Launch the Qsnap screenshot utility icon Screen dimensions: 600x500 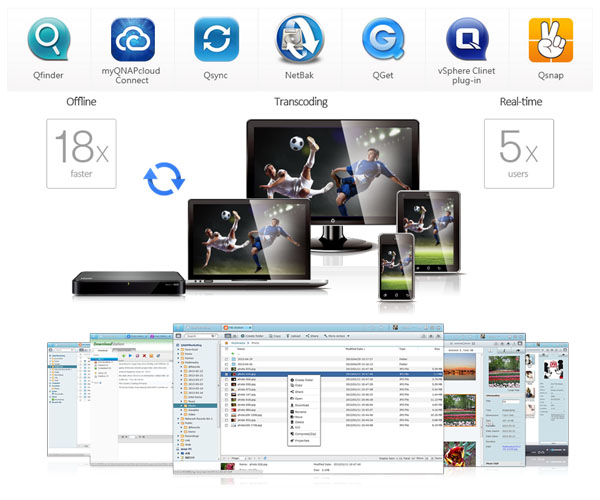click(x=551, y=40)
